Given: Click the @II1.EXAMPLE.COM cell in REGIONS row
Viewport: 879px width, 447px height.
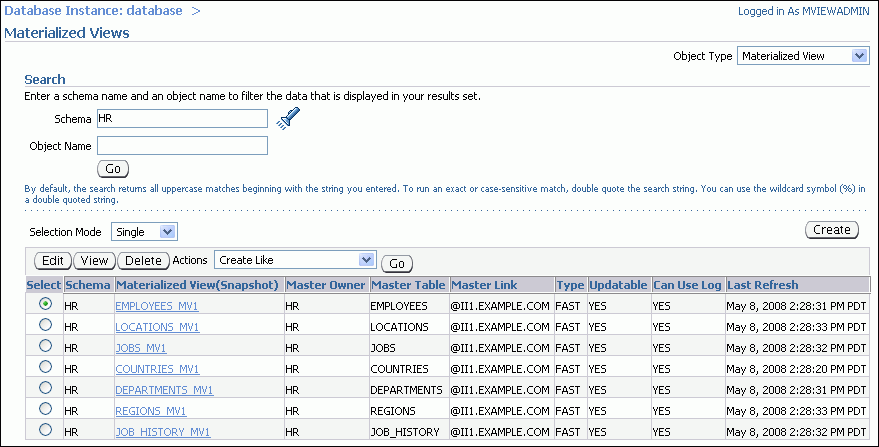Looking at the screenshot, I should pos(500,411).
